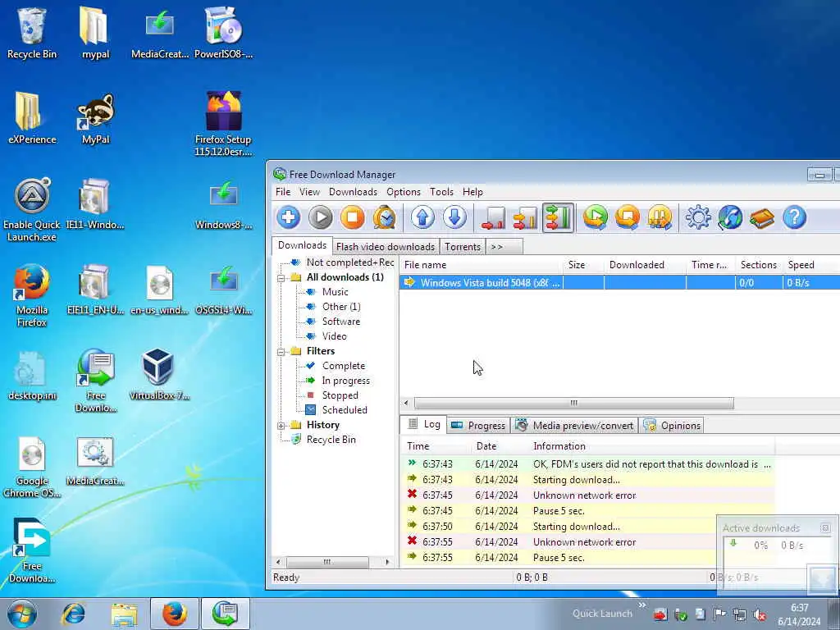Sort by Sections column header

click(x=759, y=265)
